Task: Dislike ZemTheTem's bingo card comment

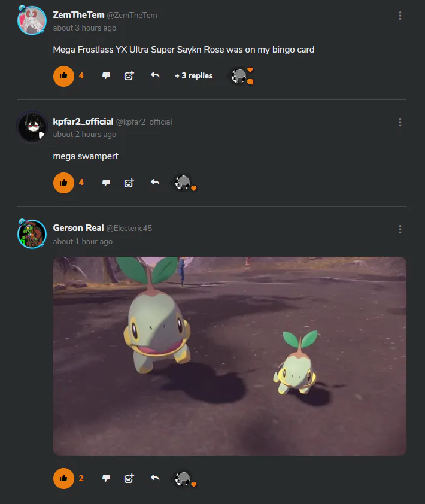Action: coord(106,76)
